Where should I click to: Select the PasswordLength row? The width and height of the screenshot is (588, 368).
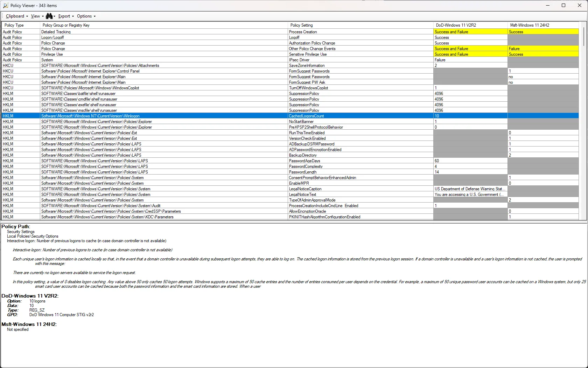pos(290,172)
